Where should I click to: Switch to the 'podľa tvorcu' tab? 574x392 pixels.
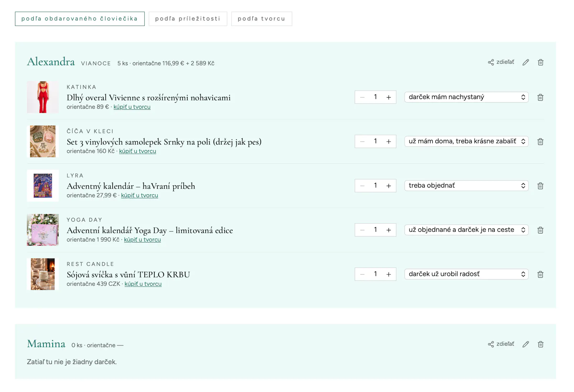click(x=262, y=19)
